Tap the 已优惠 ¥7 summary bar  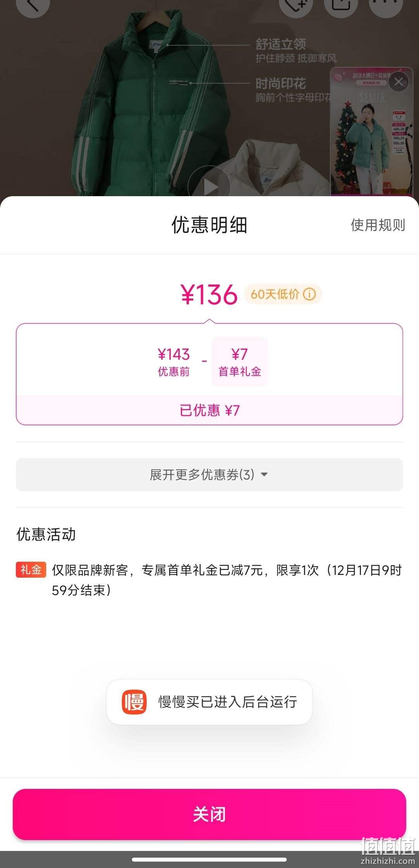[x=209, y=410]
